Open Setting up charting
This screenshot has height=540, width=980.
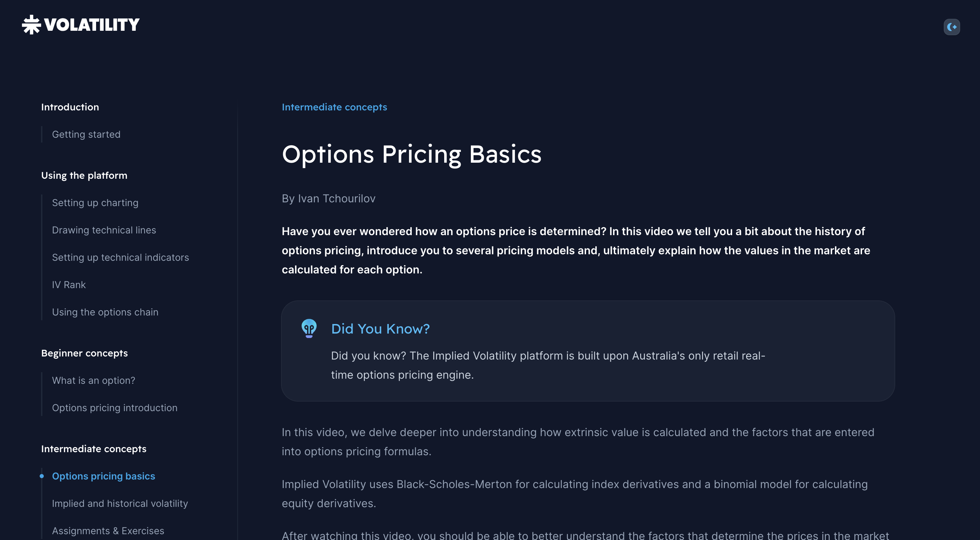click(x=95, y=203)
